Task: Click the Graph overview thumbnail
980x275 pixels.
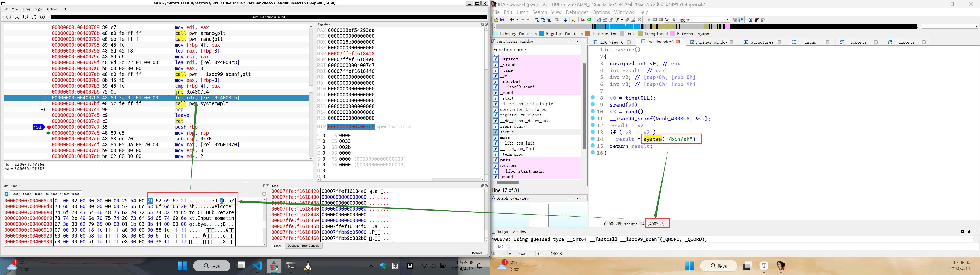Action: (x=538, y=215)
